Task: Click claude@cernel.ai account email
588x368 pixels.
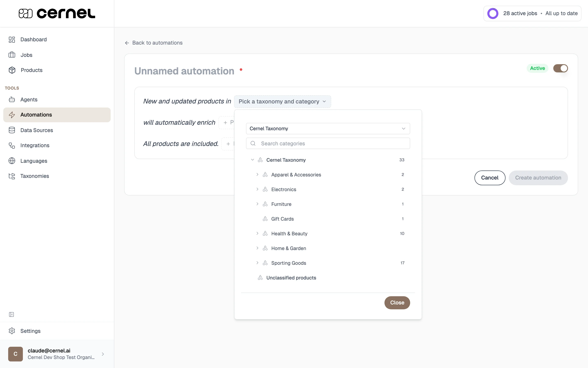Action: pyautogui.click(x=49, y=350)
